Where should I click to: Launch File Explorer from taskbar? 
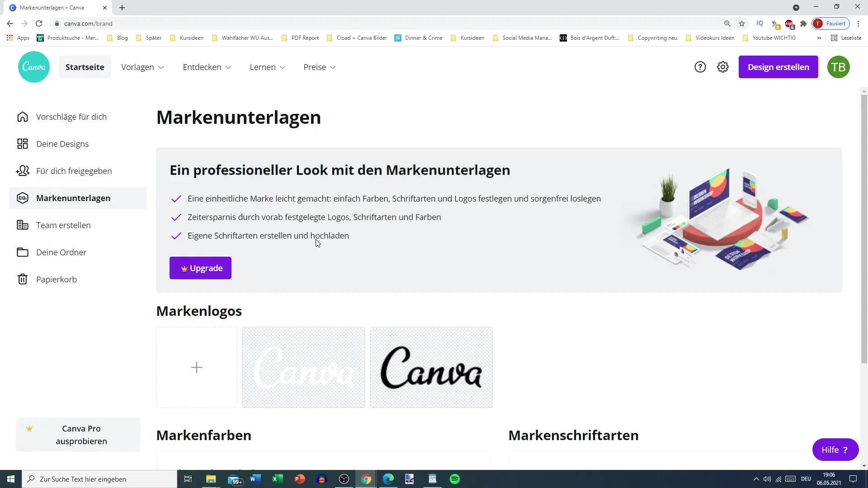tap(211, 479)
